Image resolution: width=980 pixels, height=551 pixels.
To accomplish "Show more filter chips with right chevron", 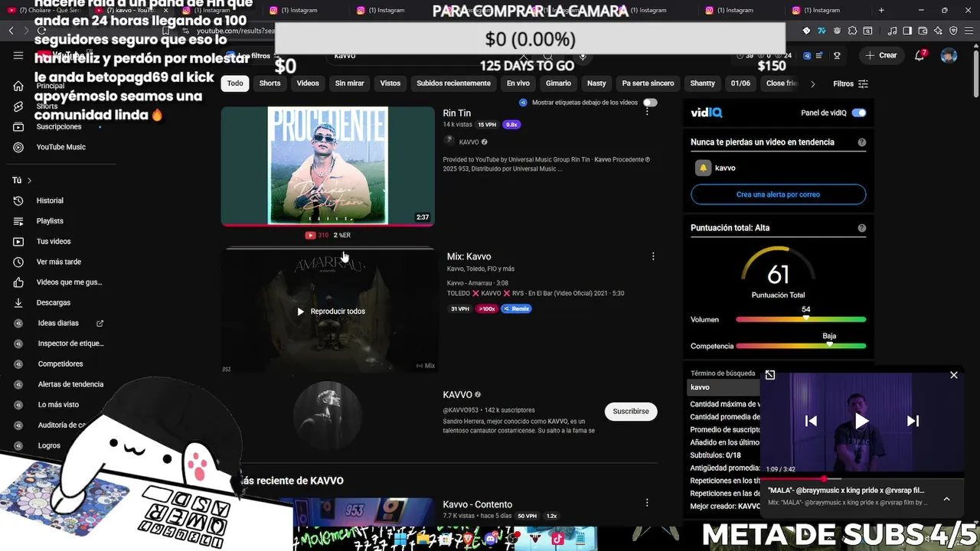I will coord(812,83).
